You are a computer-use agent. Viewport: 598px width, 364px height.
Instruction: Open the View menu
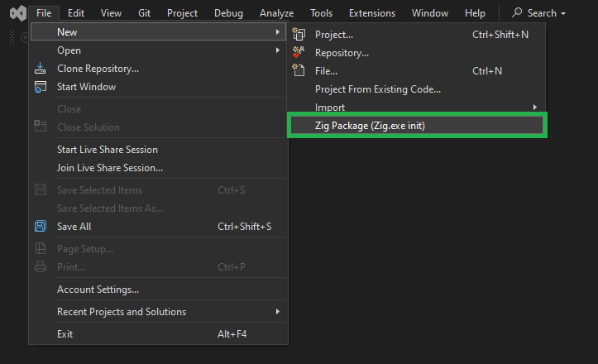[x=111, y=13]
